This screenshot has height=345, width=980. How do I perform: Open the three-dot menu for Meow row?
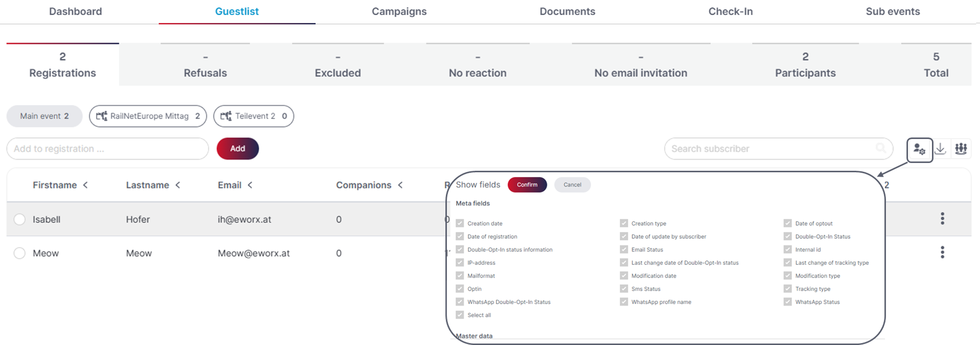coord(942,252)
